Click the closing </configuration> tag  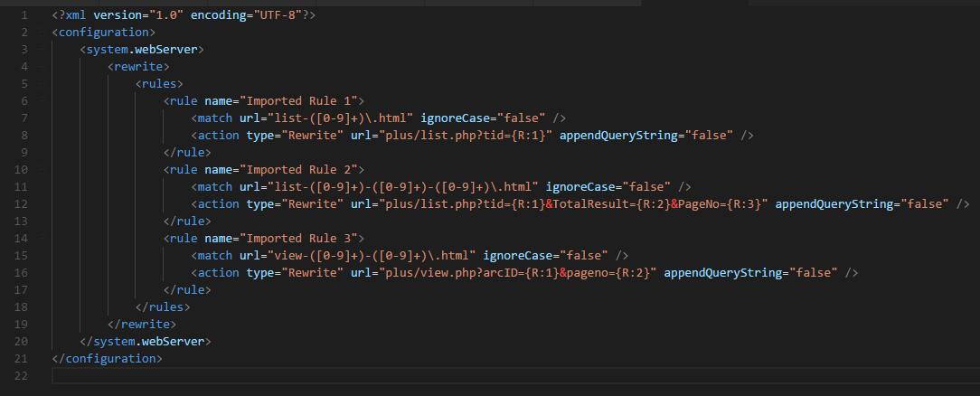click(108, 359)
